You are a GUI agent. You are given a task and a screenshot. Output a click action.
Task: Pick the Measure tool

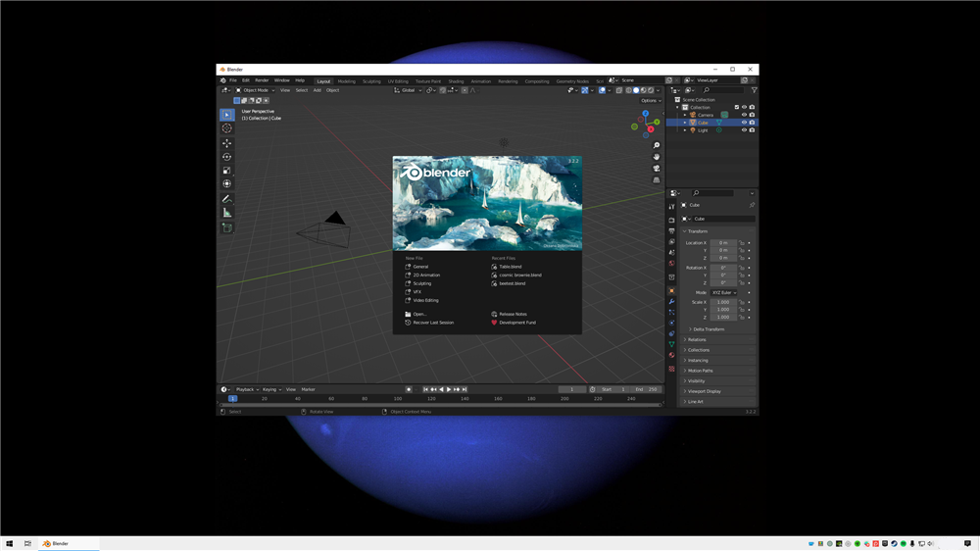(226, 213)
